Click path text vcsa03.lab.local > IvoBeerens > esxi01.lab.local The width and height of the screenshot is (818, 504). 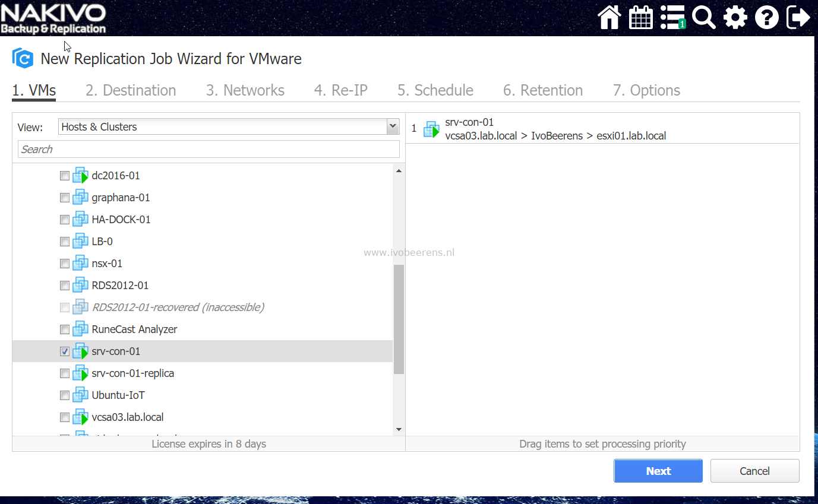coord(555,136)
